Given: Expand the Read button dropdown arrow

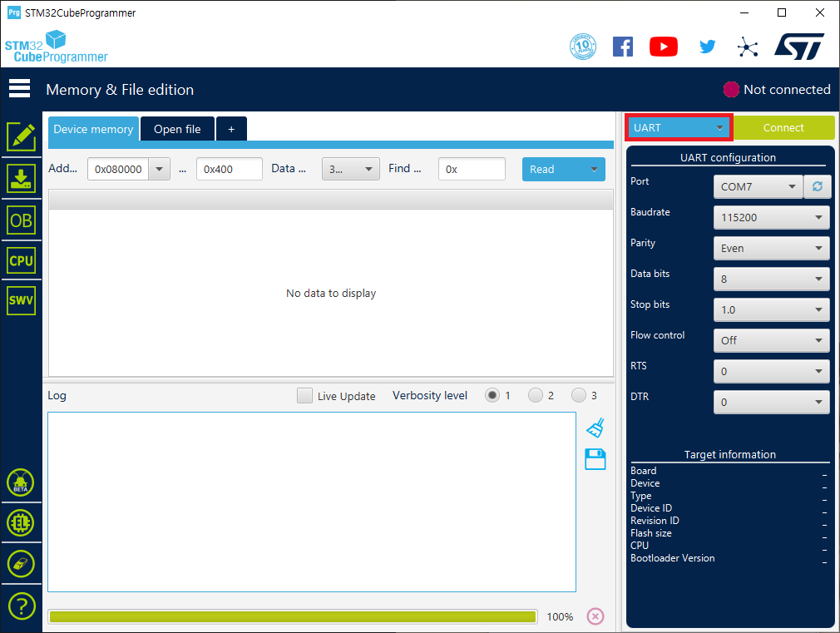Looking at the screenshot, I should [594, 170].
